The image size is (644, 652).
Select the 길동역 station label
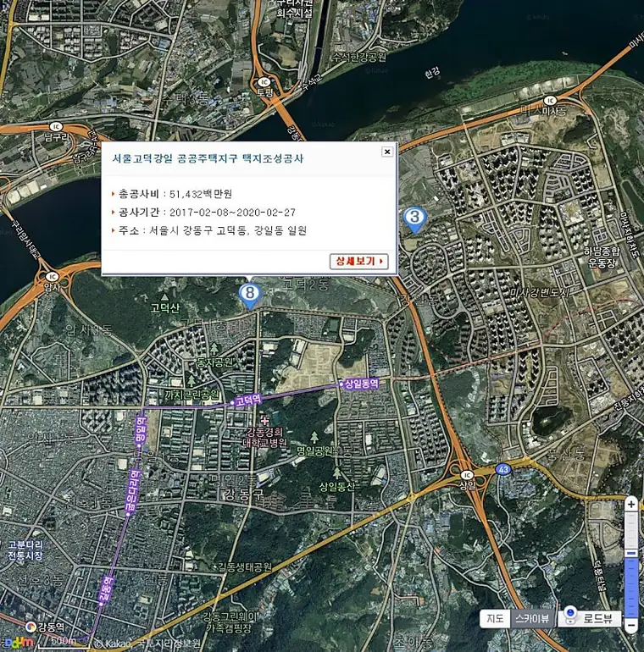click(x=105, y=591)
